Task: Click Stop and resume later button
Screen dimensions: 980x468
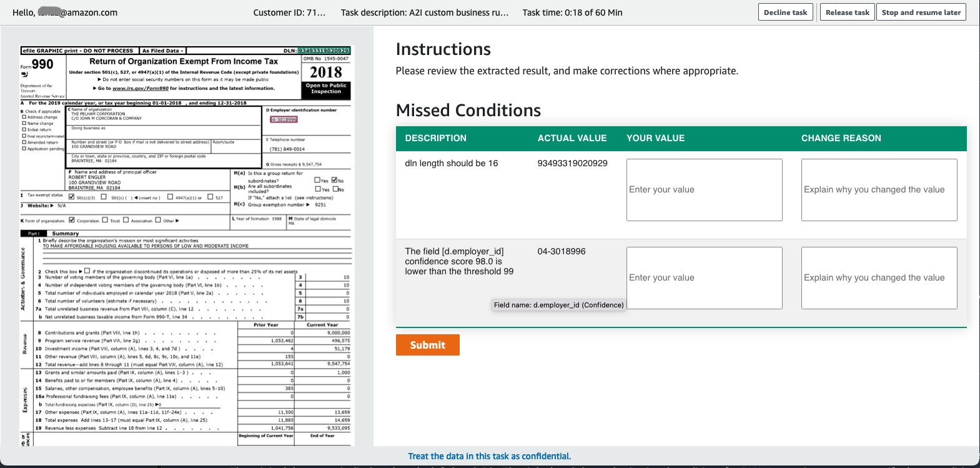Action: pos(921,12)
